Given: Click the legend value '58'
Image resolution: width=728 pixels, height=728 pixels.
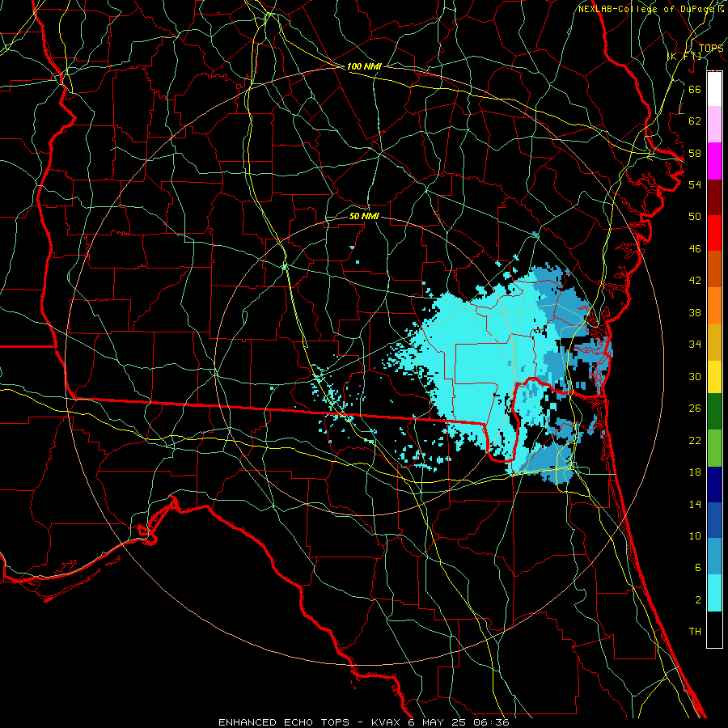Looking at the screenshot, I should [x=695, y=153].
